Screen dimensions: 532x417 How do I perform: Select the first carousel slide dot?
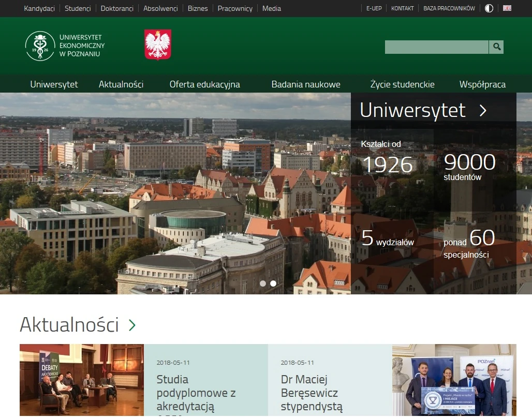(263, 284)
